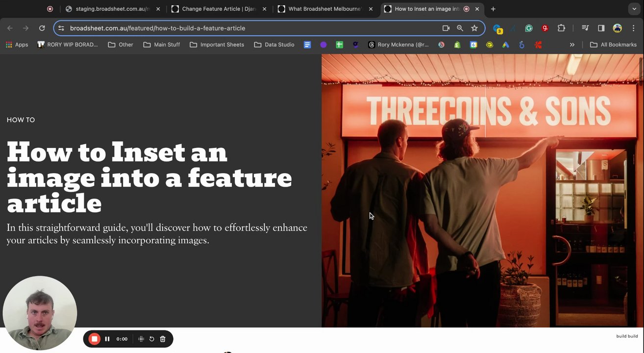The height and width of the screenshot is (353, 644).
Task: Bookmark this page with the star
Action: pos(474,28)
